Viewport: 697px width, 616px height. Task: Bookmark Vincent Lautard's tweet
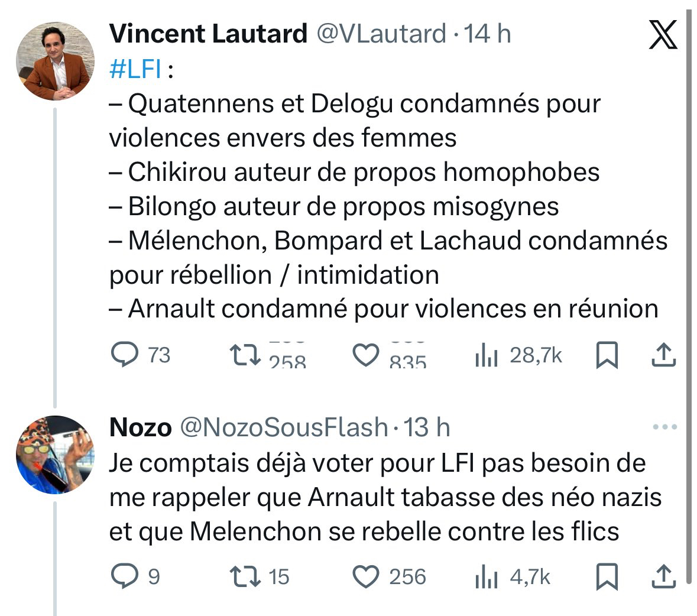point(606,355)
